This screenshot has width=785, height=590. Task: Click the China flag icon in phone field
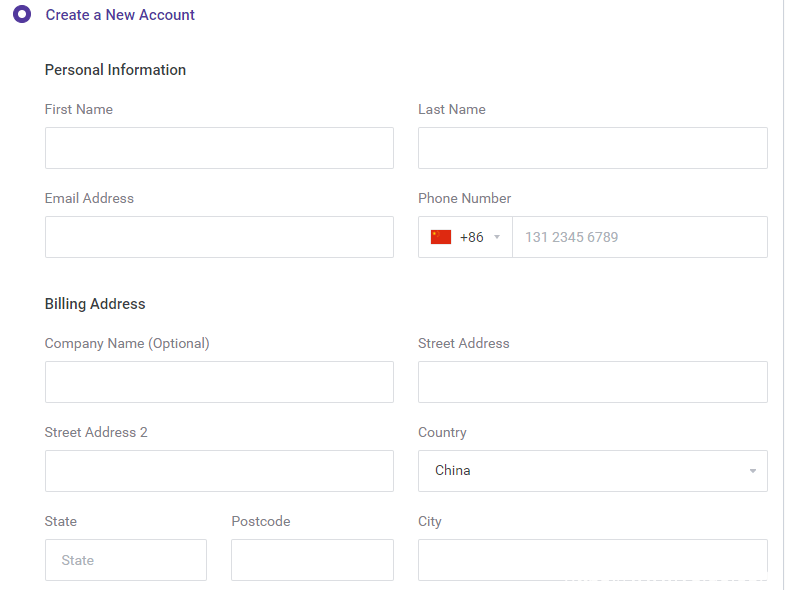(441, 237)
